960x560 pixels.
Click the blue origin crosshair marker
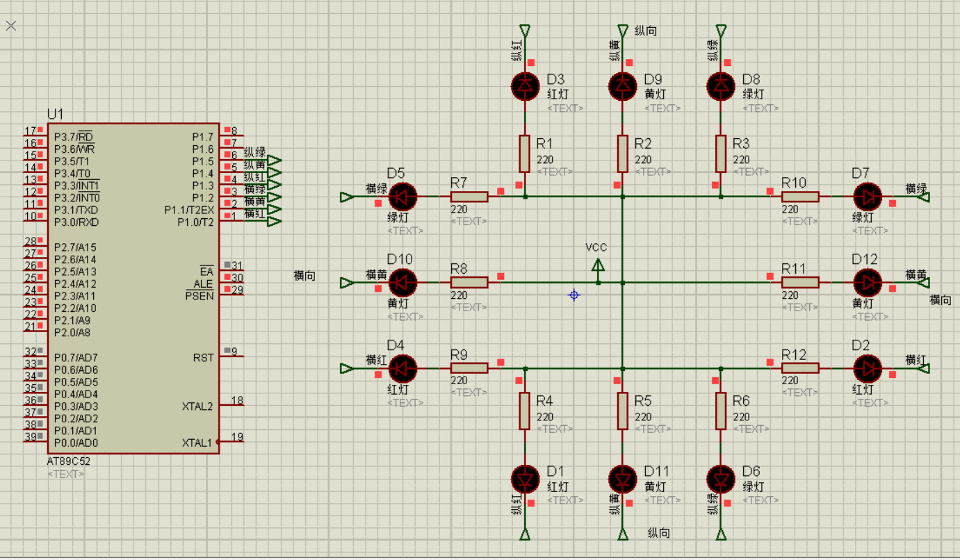tap(574, 295)
